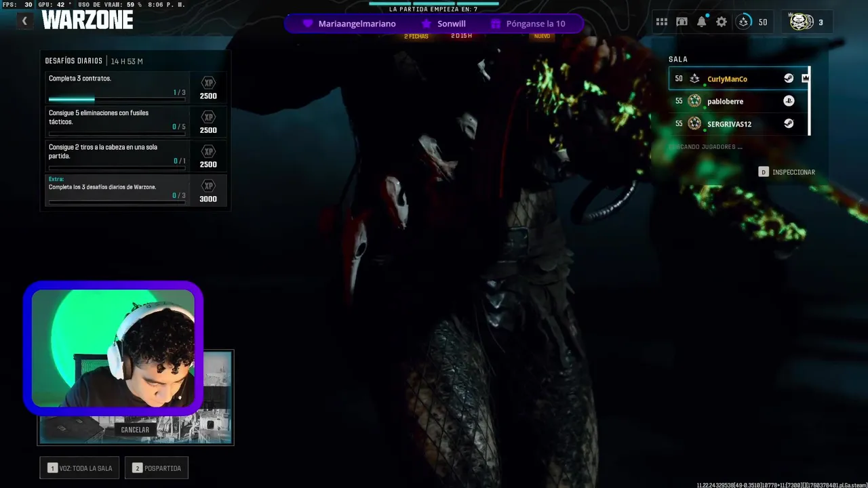Click the streamer webcam overlay

coord(113,348)
